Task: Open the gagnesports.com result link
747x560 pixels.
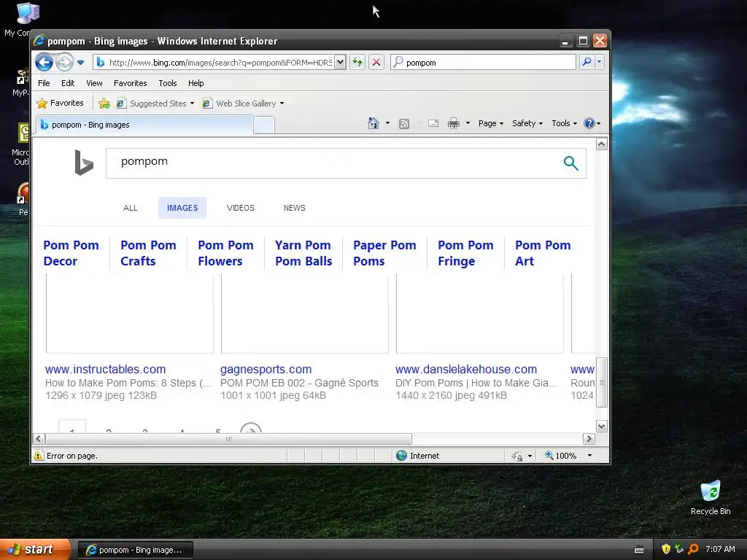Action: [266, 369]
